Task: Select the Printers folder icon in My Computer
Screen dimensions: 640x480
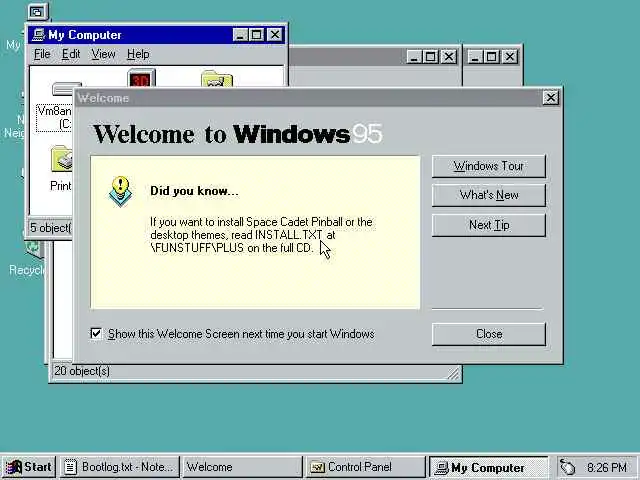Action: tap(61, 160)
